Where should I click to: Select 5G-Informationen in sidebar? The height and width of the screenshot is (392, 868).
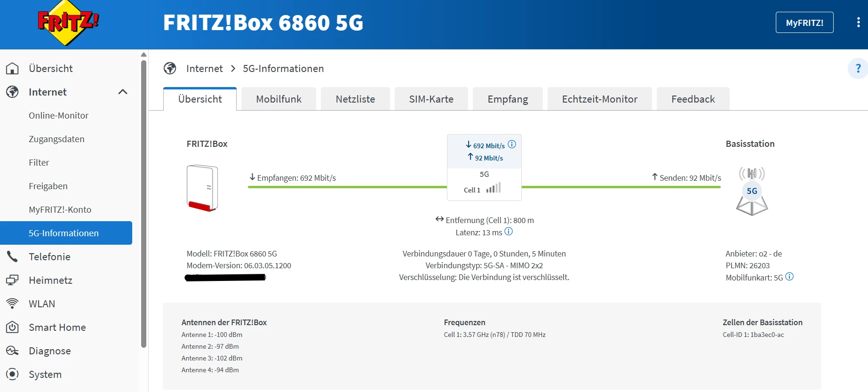click(x=66, y=233)
